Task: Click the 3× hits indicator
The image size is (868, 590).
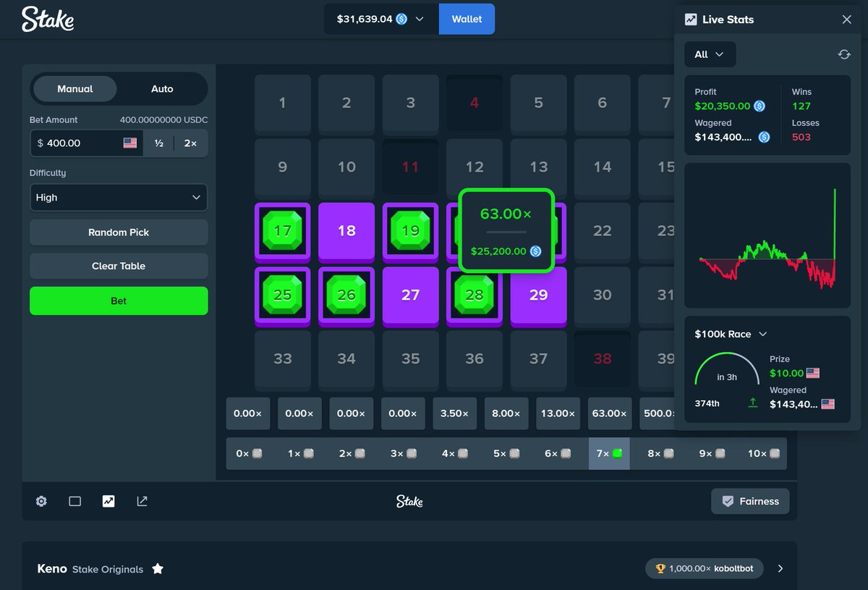Action: pyautogui.click(x=404, y=453)
